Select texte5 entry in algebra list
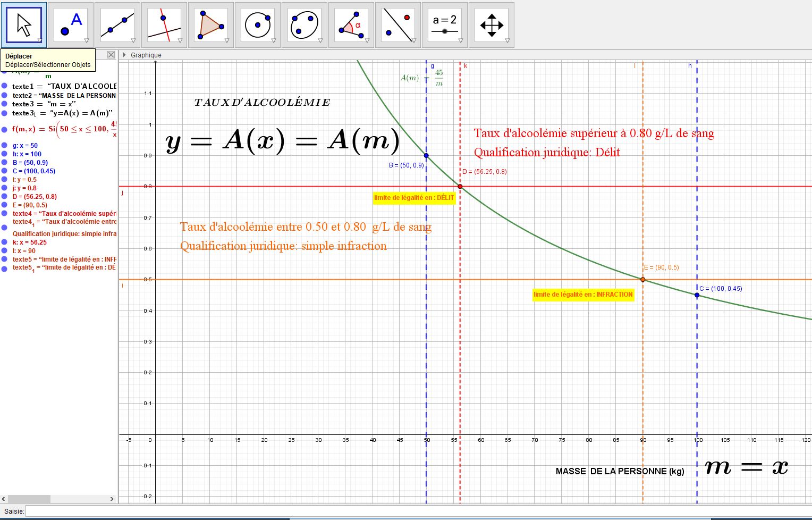The height and width of the screenshot is (520, 812). click(64, 259)
